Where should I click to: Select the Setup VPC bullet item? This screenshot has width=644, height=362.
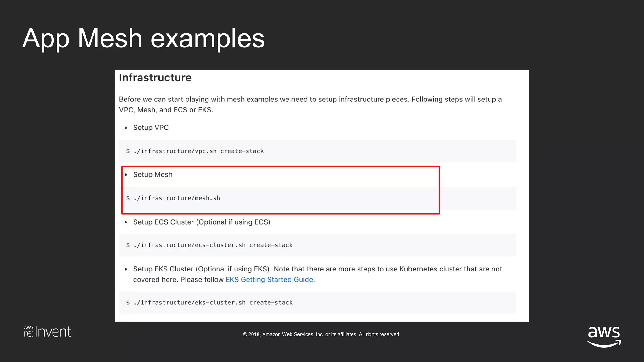[151, 128]
